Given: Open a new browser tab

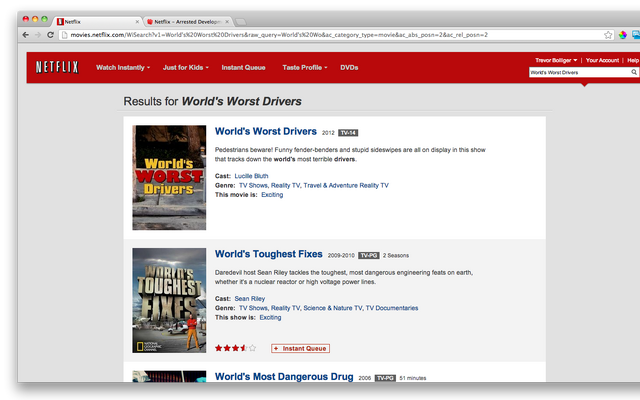Looking at the screenshot, I should click(x=241, y=22).
